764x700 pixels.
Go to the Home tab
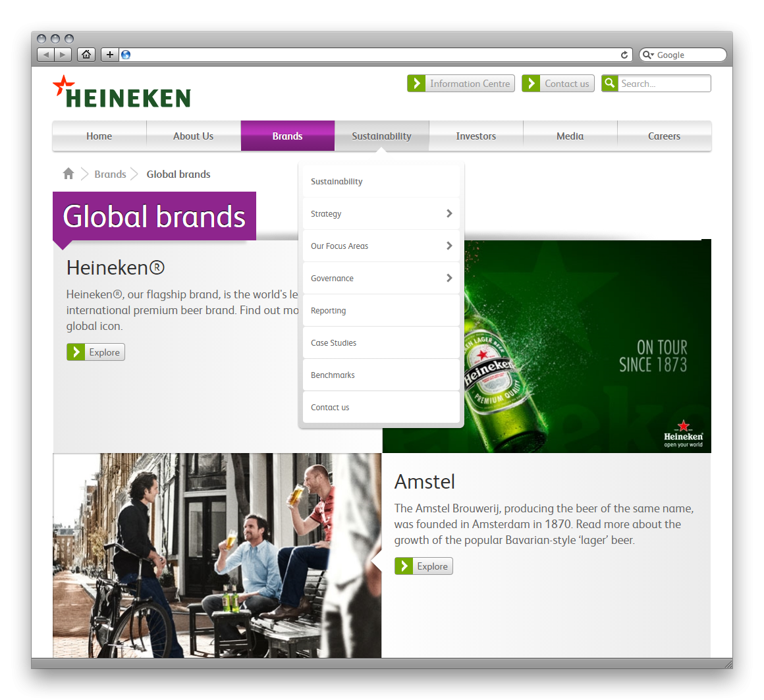point(99,136)
